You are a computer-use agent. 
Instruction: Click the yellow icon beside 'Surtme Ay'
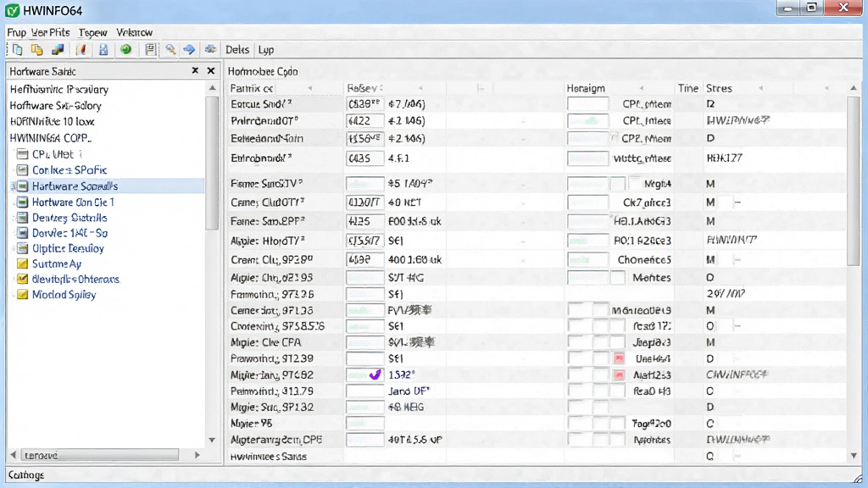point(22,264)
